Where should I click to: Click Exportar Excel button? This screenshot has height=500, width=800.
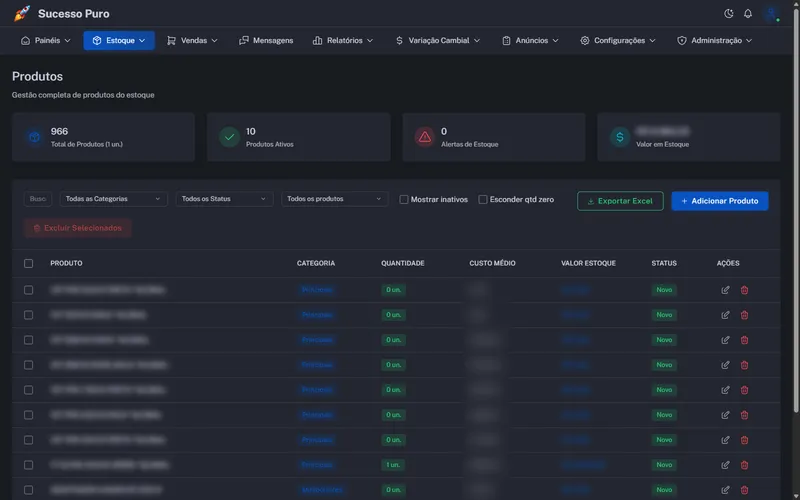tap(620, 201)
